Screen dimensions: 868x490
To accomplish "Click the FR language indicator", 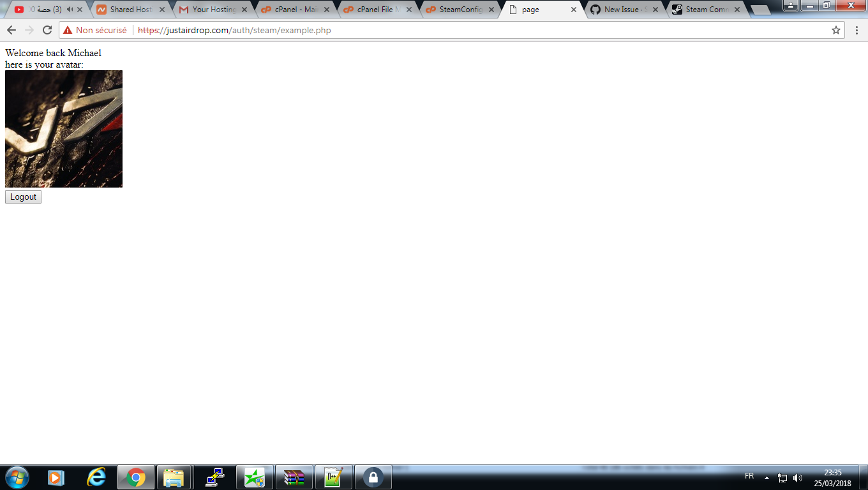I will pos(749,477).
